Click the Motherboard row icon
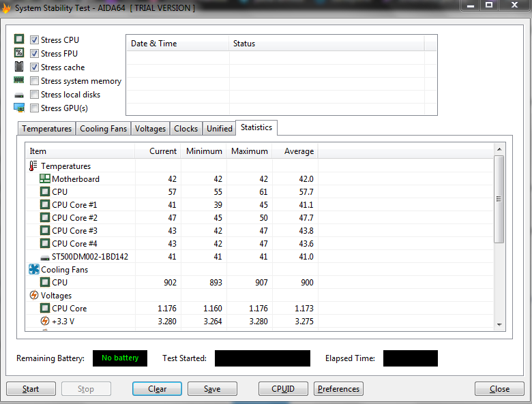This screenshot has width=532, height=404. click(45, 178)
